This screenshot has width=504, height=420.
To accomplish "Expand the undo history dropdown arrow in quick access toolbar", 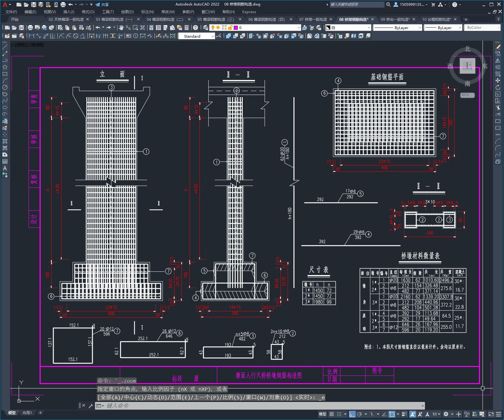I will pos(76,4).
